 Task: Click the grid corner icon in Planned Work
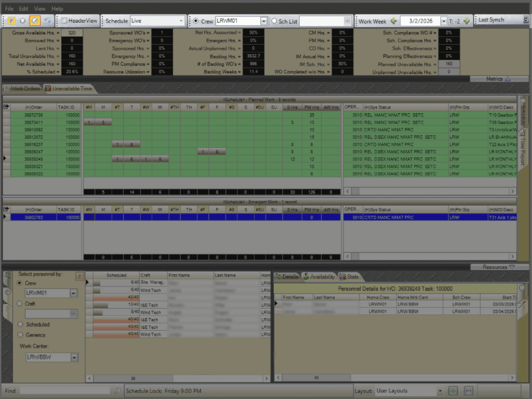click(6, 107)
